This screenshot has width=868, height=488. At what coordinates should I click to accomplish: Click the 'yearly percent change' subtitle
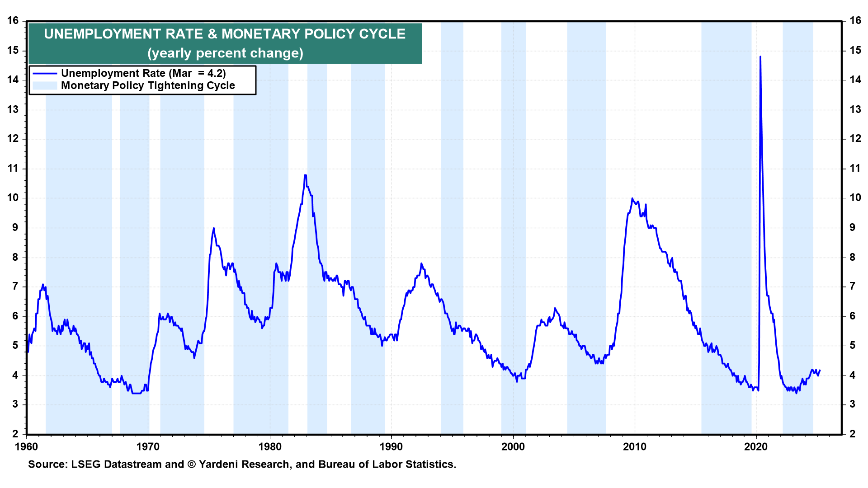coord(225,53)
